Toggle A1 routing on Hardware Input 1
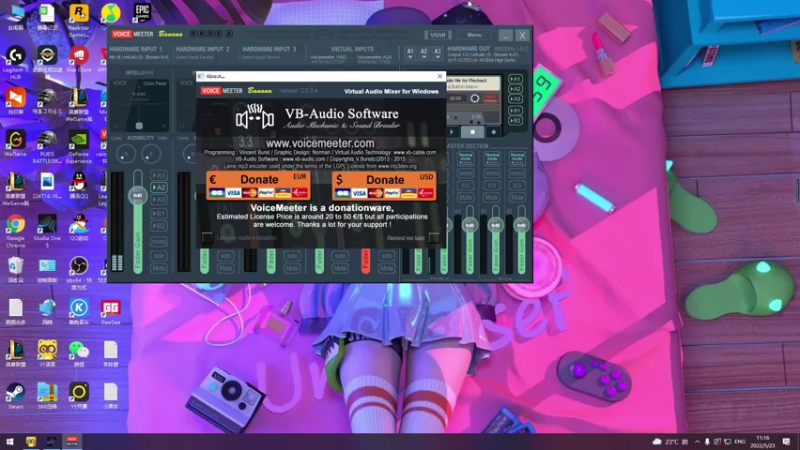The height and width of the screenshot is (450, 800). (x=159, y=175)
